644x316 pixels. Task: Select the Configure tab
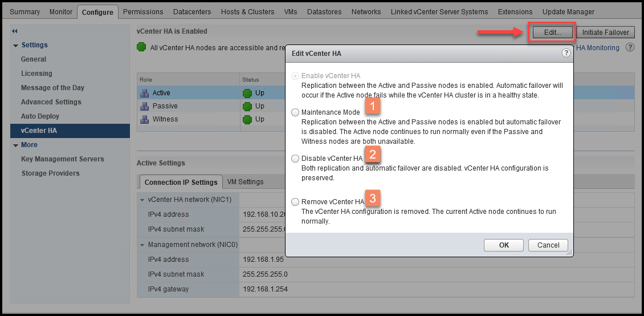pyautogui.click(x=98, y=12)
